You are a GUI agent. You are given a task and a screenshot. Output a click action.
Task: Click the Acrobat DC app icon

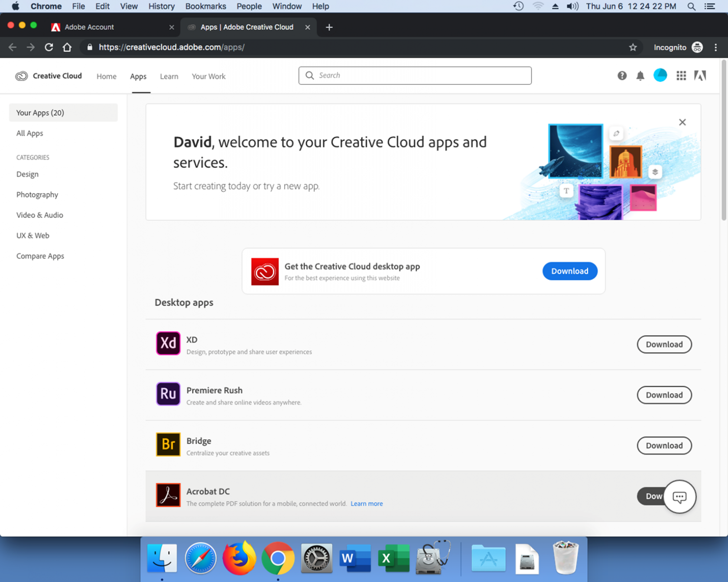click(168, 495)
